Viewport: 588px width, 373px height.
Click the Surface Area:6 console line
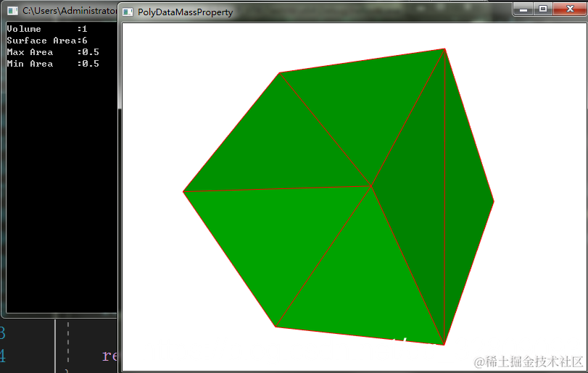tap(47, 41)
